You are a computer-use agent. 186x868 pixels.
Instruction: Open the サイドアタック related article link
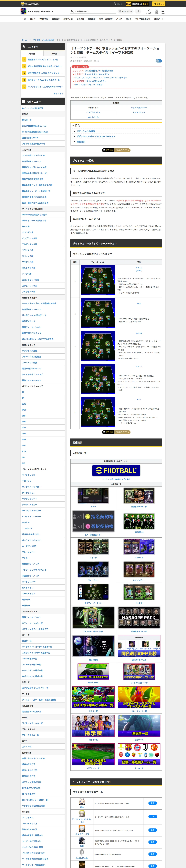pyautogui.click(x=139, y=113)
